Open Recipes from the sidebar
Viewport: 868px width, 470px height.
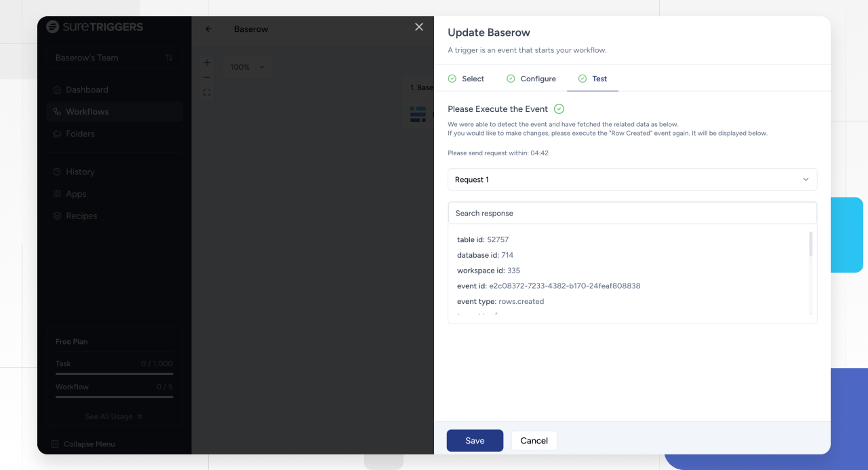115,216
